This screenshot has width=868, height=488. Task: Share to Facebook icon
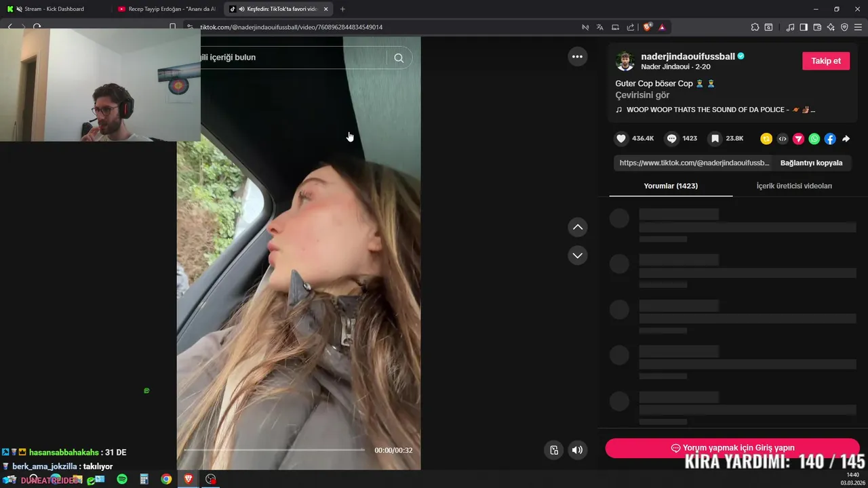[x=830, y=139]
